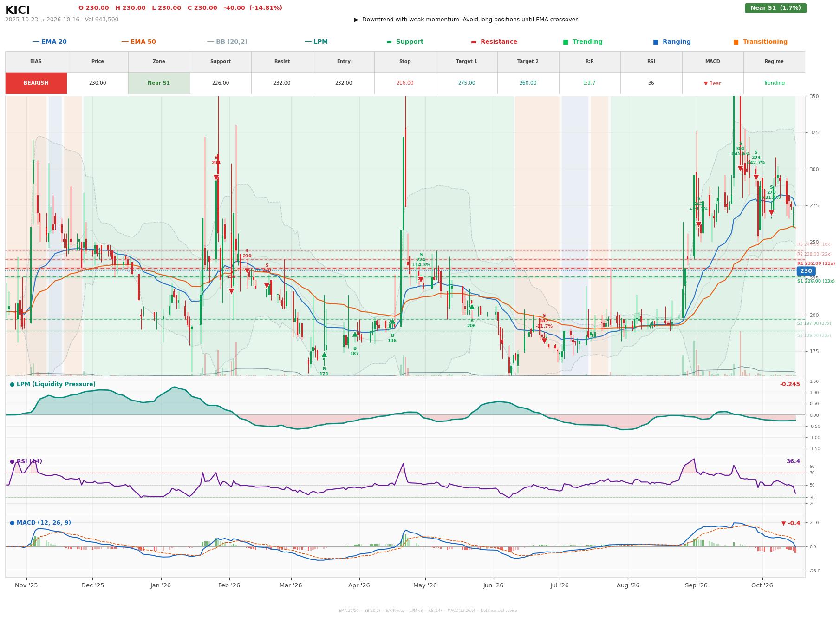This screenshot has width=840, height=618.
Task: Select the EMA 50 legend entry
Action: 138,42
